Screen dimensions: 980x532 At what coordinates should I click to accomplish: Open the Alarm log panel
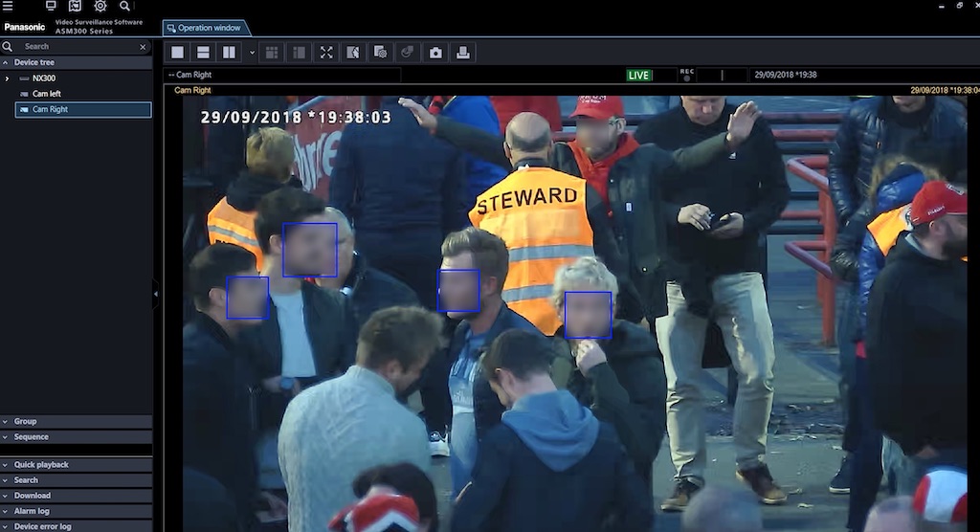tap(32, 511)
